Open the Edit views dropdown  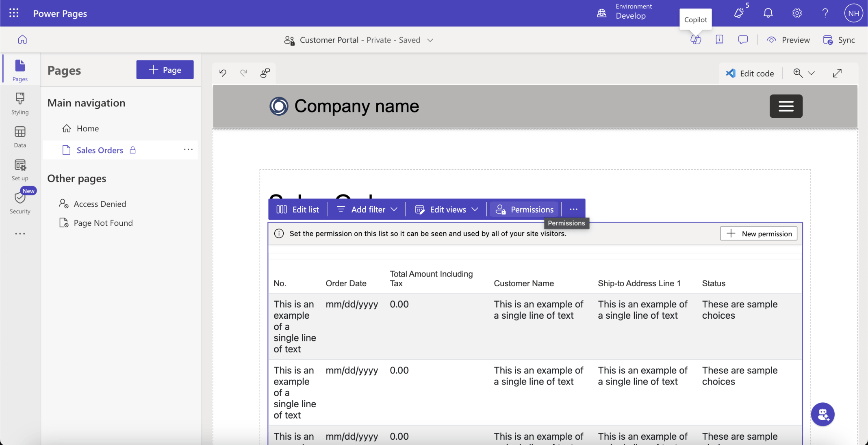point(446,210)
